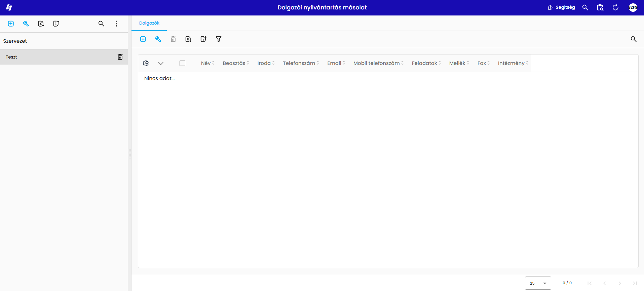This screenshot has width=644, height=291.
Task: Click the app logo in the top bar
Action: pos(9,7)
